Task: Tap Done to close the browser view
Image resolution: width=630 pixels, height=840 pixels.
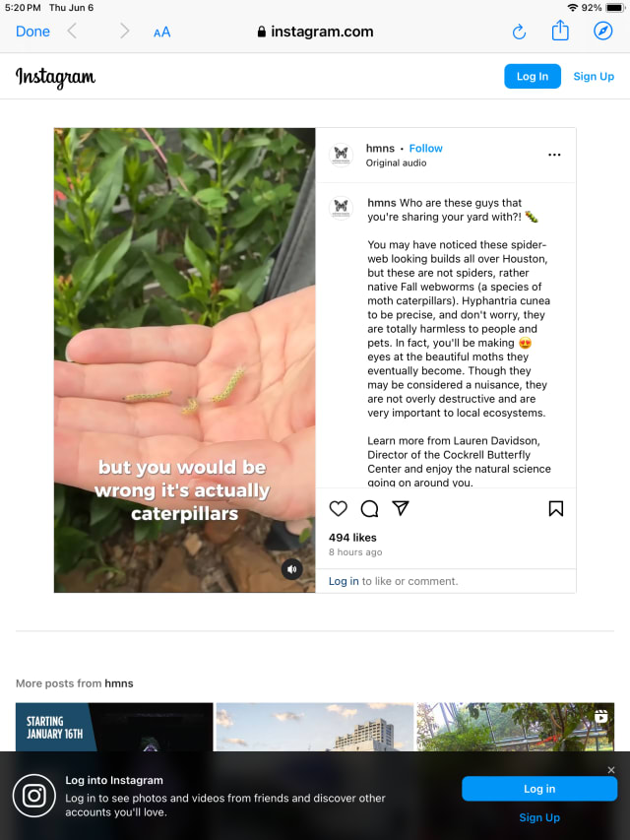Action: [32, 32]
